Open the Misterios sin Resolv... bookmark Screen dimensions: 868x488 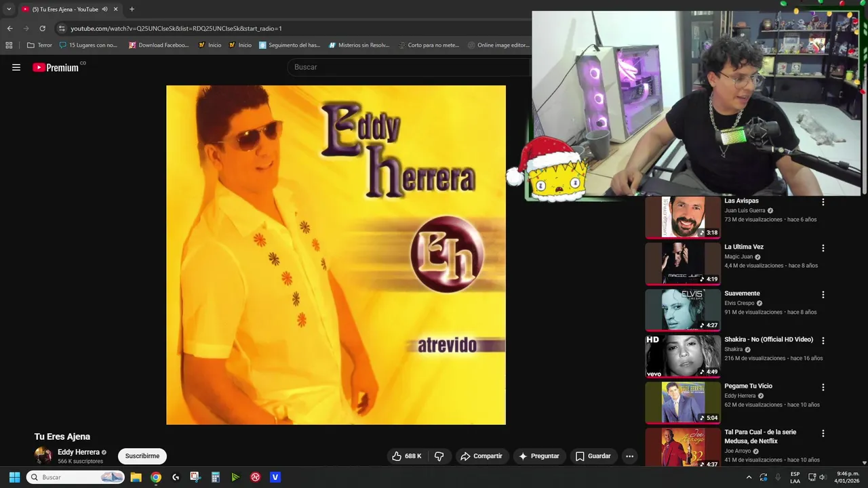click(x=359, y=45)
